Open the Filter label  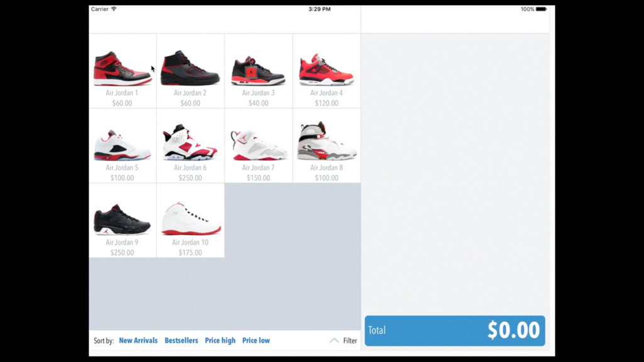[350, 341]
